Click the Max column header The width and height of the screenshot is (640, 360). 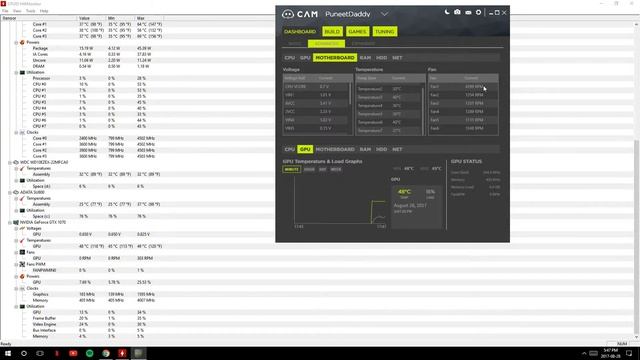click(x=149, y=18)
